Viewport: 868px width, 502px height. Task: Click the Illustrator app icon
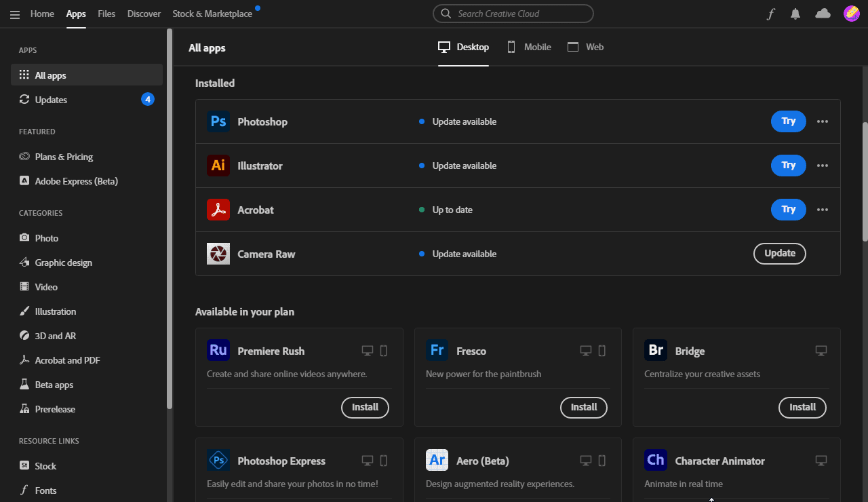coord(218,166)
